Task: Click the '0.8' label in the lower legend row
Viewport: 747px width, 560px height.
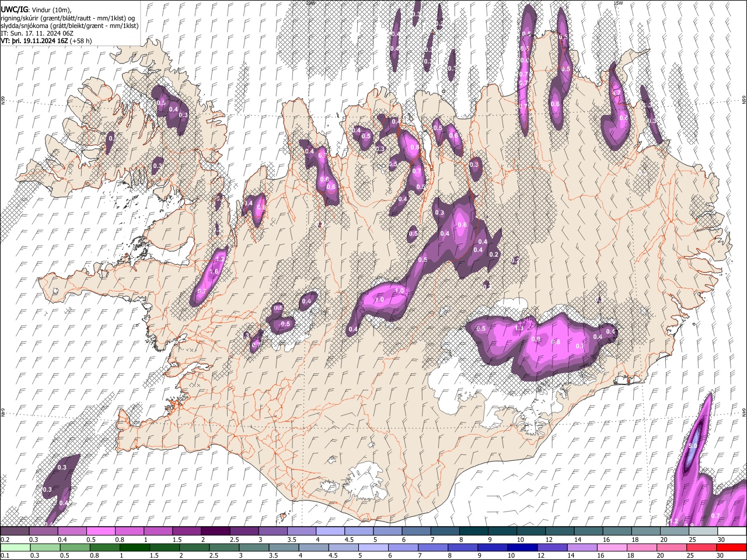Action: click(95, 556)
